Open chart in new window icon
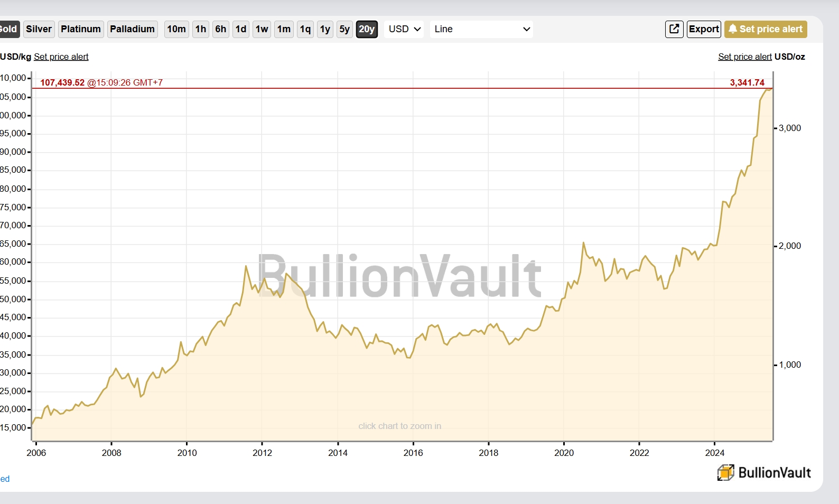Viewport: 839px width, 504px height. 674,29
